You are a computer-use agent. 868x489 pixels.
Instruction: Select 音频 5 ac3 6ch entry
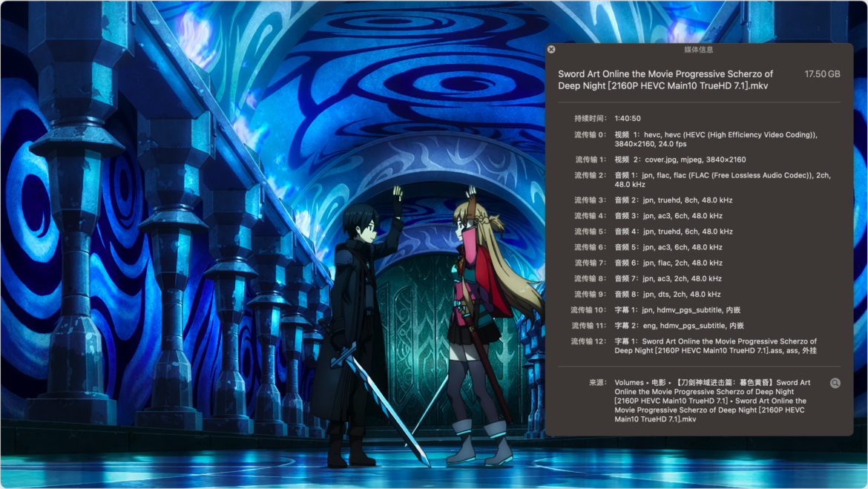click(x=668, y=248)
